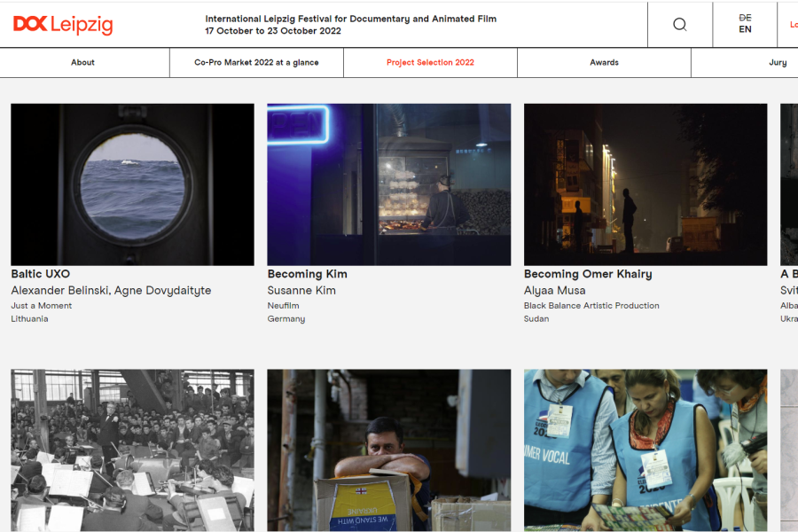Open thumbnail of man leaning on Ukraine box

click(389, 450)
